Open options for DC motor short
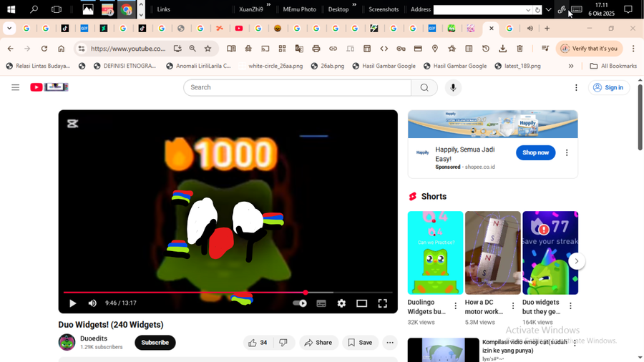 tap(512, 305)
